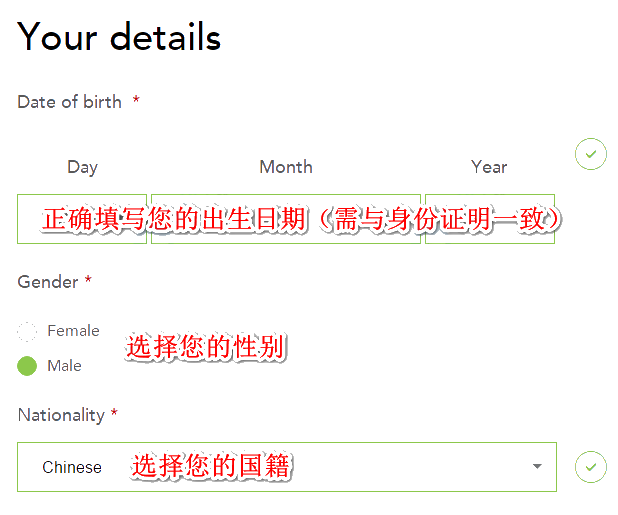Click the "Month" column header

coord(286,167)
